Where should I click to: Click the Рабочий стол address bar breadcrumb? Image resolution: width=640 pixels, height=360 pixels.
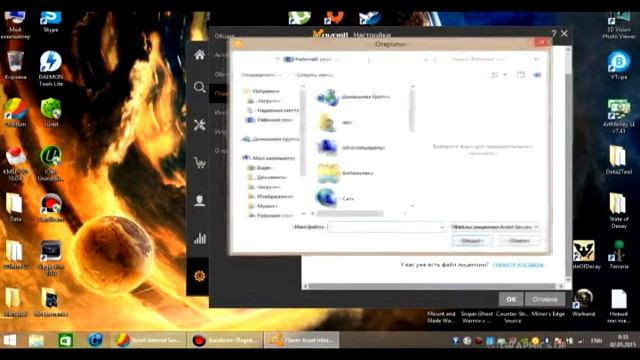[x=313, y=60]
